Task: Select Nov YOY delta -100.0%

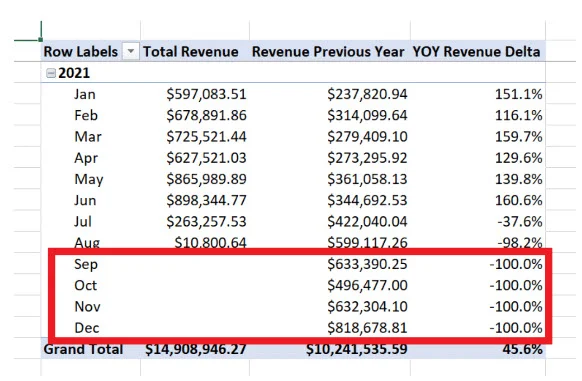Action: click(516, 307)
